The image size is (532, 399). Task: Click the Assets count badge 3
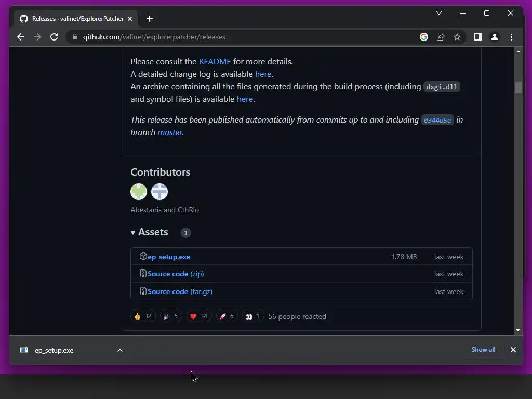coord(185,233)
